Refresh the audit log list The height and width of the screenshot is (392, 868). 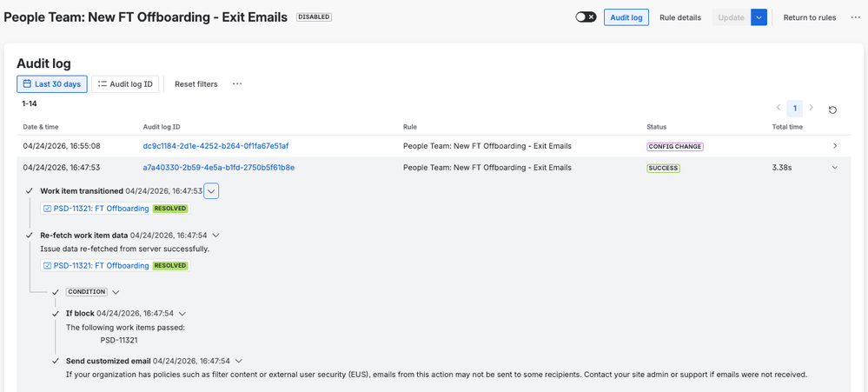(832, 110)
